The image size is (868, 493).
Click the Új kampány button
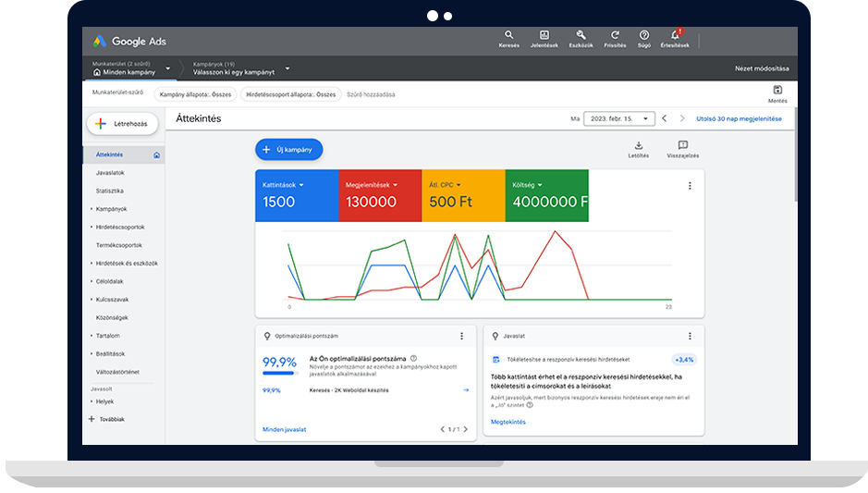tap(288, 150)
